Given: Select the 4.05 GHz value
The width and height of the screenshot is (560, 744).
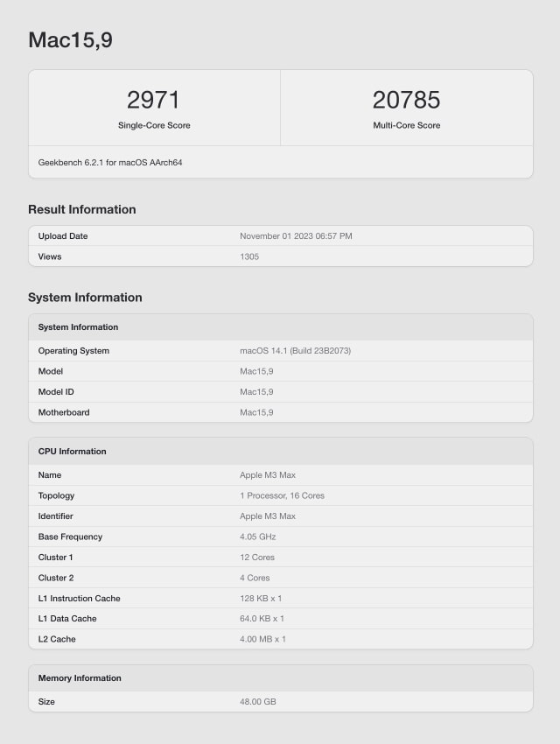Looking at the screenshot, I should point(257,537).
